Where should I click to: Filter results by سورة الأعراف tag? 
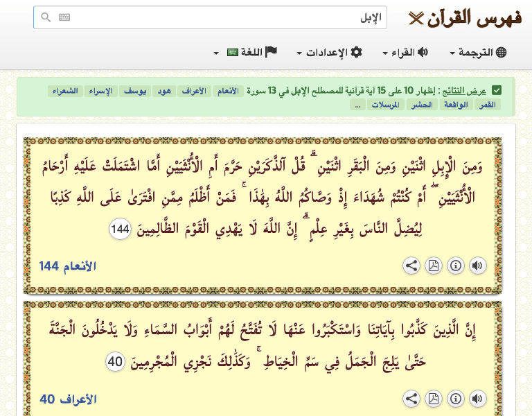194,91
